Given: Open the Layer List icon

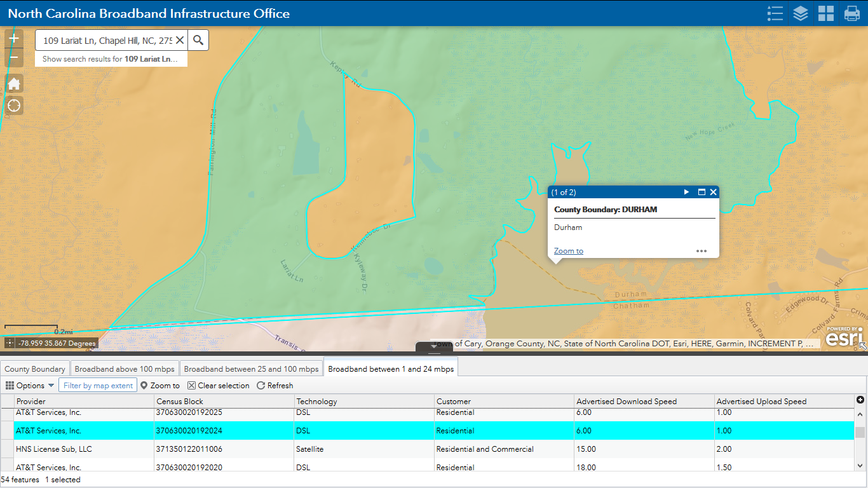Looking at the screenshot, I should (801, 13).
